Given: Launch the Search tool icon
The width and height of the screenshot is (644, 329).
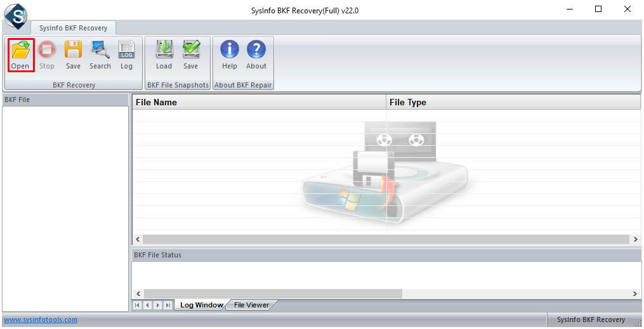Looking at the screenshot, I should tap(100, 55).
